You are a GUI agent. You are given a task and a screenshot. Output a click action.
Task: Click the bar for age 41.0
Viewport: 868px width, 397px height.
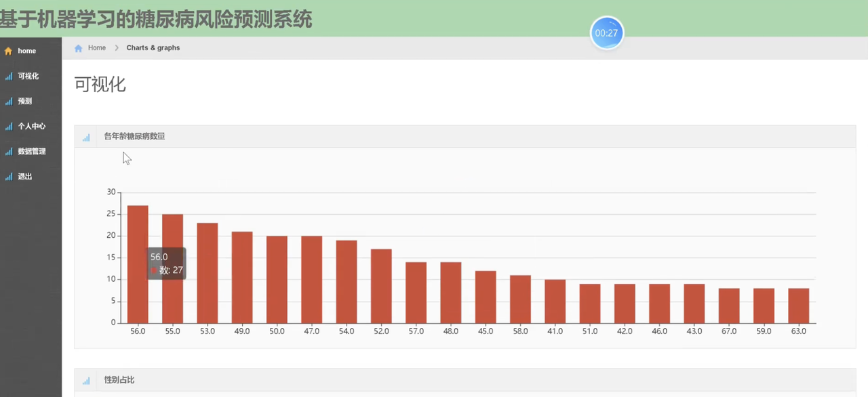pyautogui.click(x=555, y=301)
